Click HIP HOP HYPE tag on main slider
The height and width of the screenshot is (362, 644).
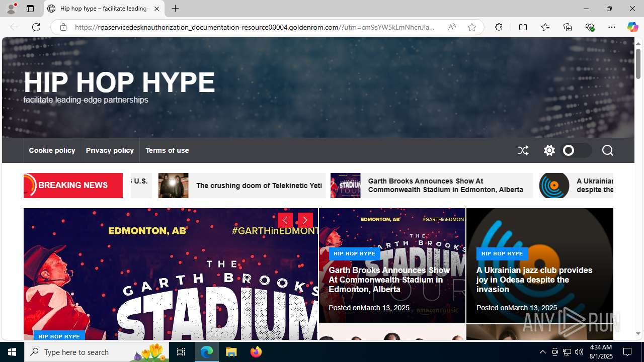pos(59,336)
